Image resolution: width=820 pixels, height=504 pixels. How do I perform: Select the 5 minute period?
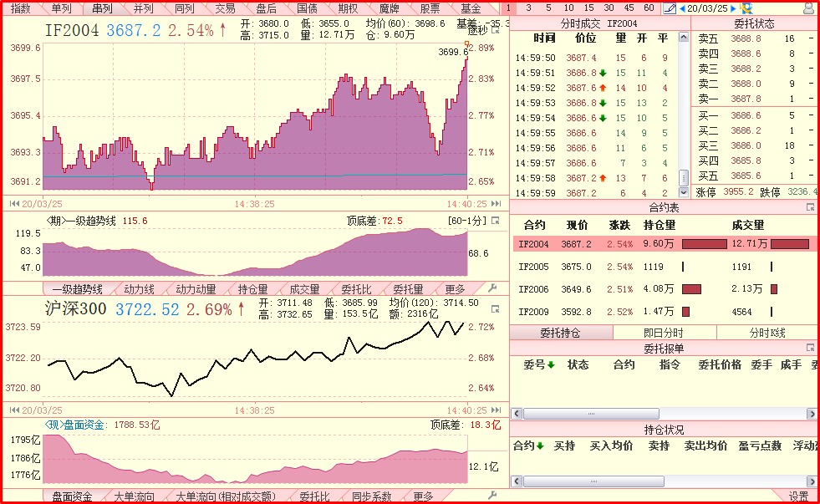point(549,8)
